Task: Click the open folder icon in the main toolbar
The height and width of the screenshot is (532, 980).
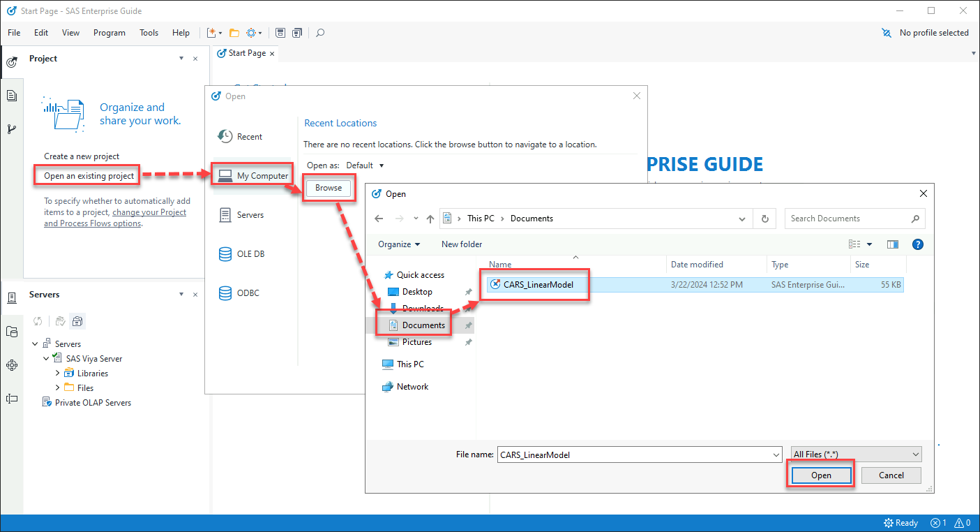Action: pos(234,33)
